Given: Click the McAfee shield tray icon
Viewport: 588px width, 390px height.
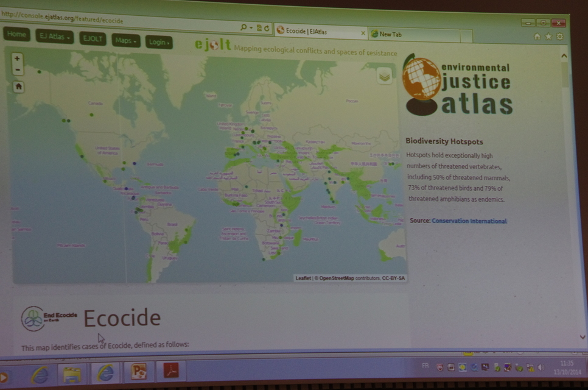Looking at the screenshot, I should click(x=440, y=367).
